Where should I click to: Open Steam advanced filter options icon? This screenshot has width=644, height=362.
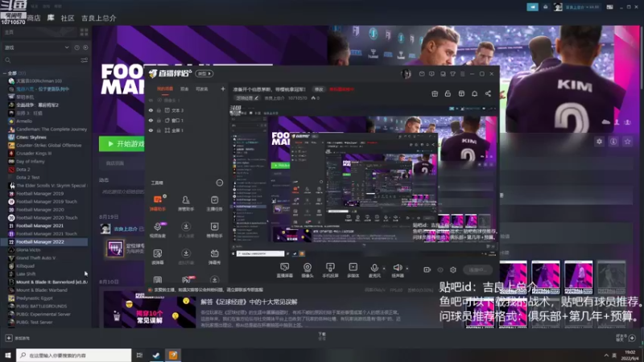pos(85,60)
